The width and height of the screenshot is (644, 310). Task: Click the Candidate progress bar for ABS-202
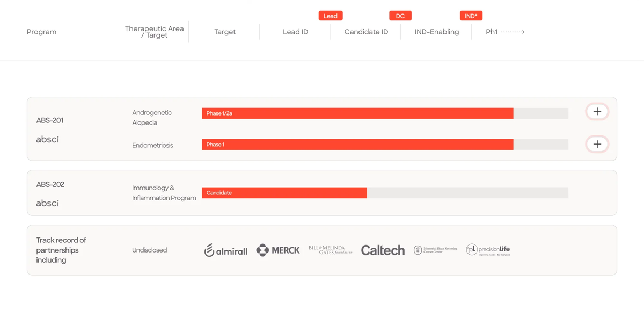click(x=284, y=193)
